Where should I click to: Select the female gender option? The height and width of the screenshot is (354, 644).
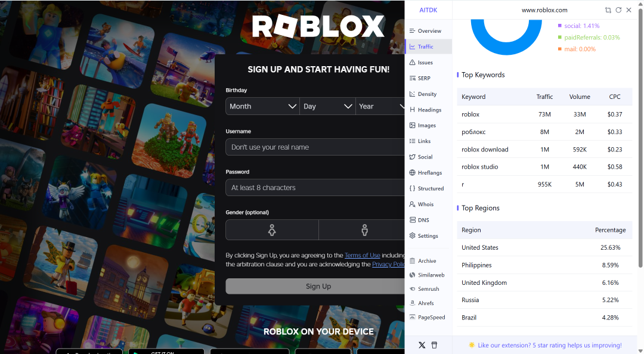pyautogui.click(x=272, y=230)
